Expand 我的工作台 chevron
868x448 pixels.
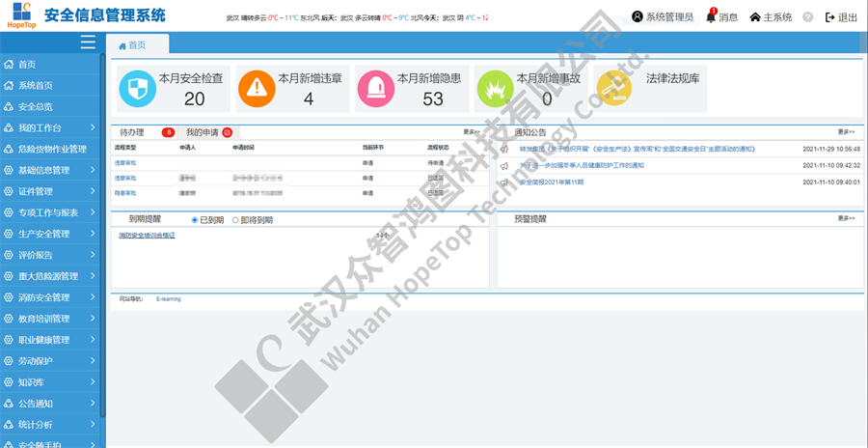pyautogui.click(x=93, y=127)
